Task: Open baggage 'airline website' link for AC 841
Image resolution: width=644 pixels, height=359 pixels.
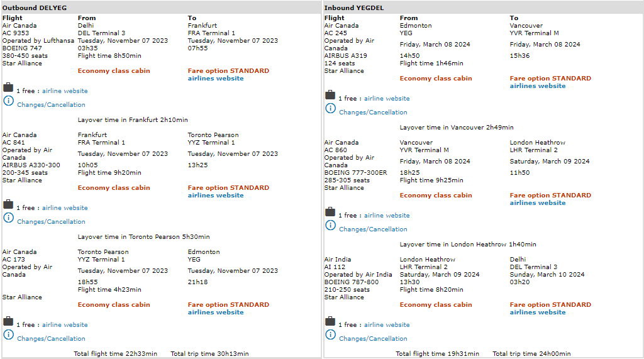Action: click(65, 208)
